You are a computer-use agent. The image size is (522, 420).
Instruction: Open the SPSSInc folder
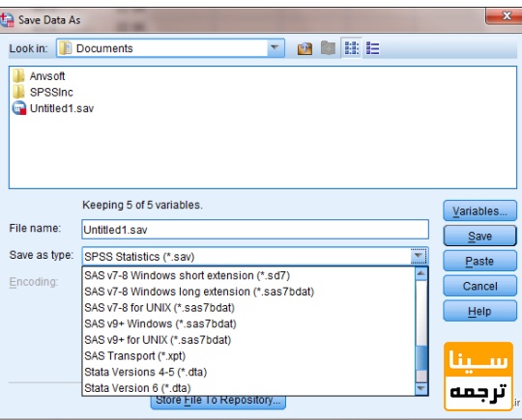[51, 92]
